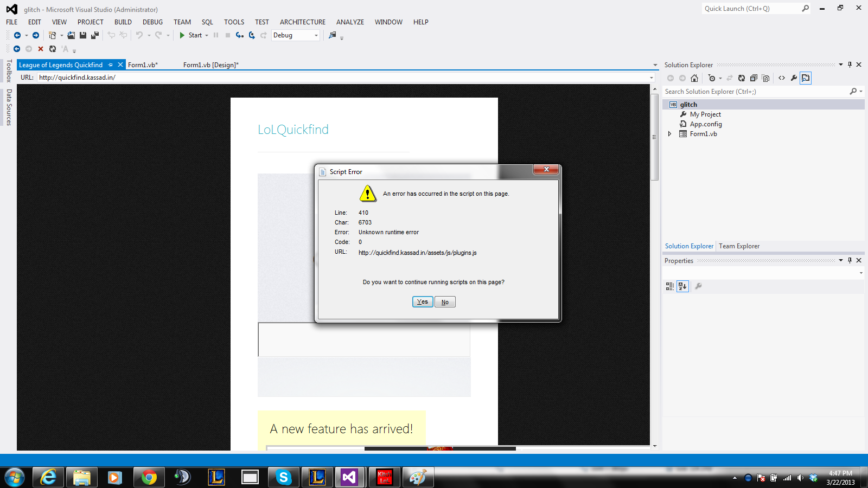This screenshot has width=868, height=488.
Task: Click the Navigate Forward toolbar icon
Action: [36, 35]
